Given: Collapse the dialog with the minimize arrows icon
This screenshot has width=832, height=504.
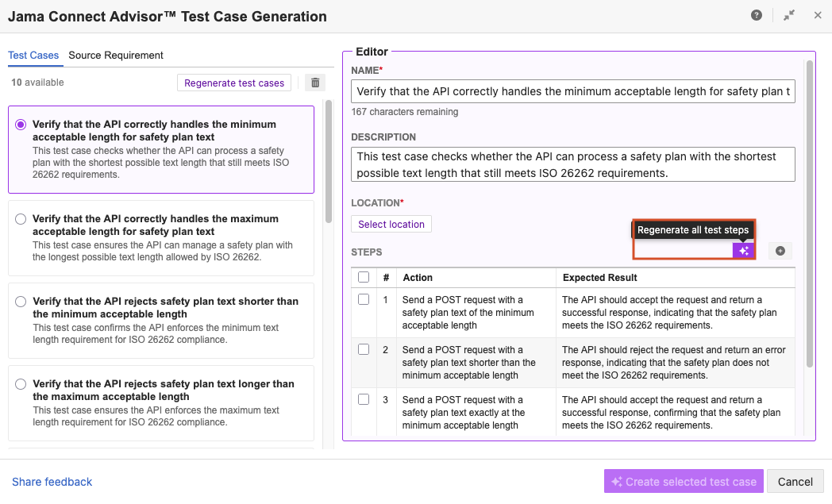Looking at the screenshot, I should coord(789,15).
